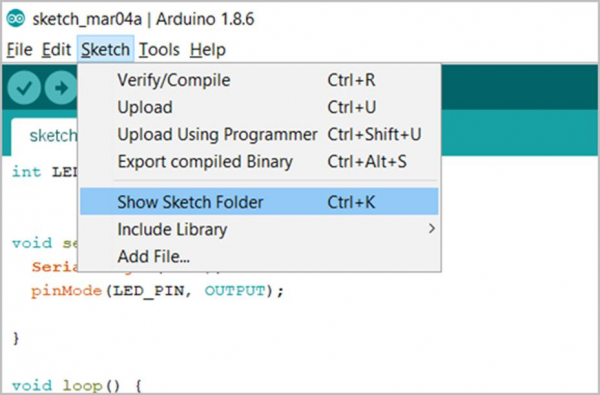Click the Include Library submenu arrow
This screenshot has height=395, width=600.
432,229
